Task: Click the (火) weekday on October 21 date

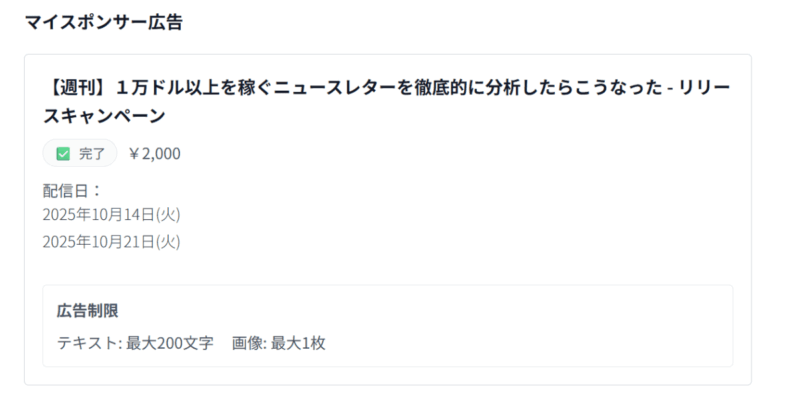Action: 168,241
